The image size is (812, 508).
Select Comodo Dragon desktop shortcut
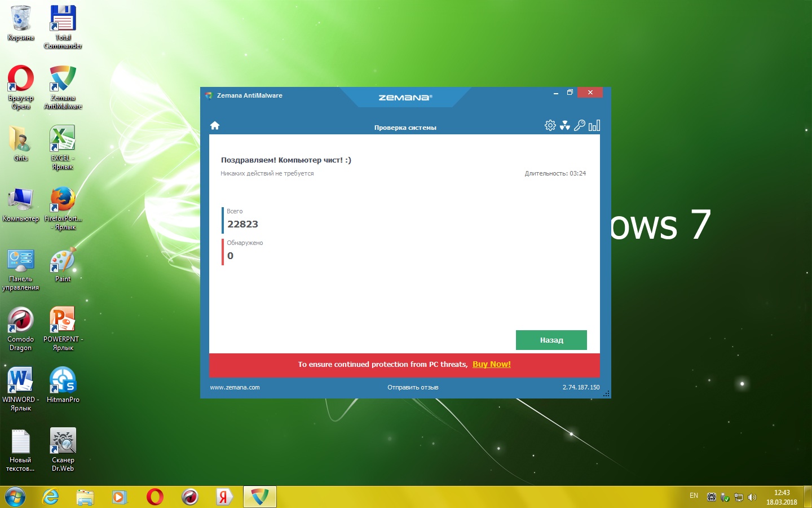point(21,330)
